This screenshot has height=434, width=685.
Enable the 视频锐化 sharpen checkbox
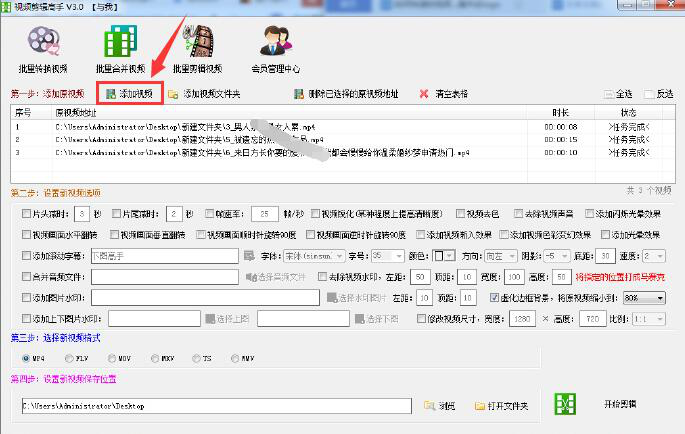coord(315,214)
